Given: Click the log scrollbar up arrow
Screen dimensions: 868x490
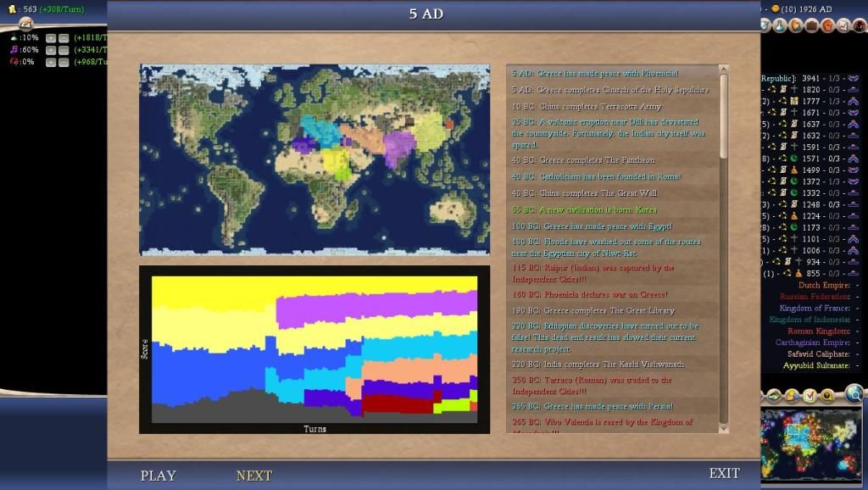Looking at the screenshot, I should (723, 70).
